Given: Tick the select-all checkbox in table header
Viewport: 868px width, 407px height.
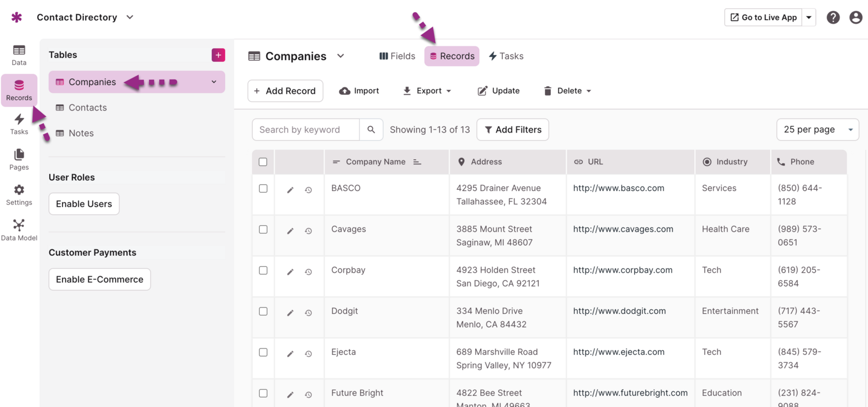Looking at the screenshot, I should click(263, 162).
